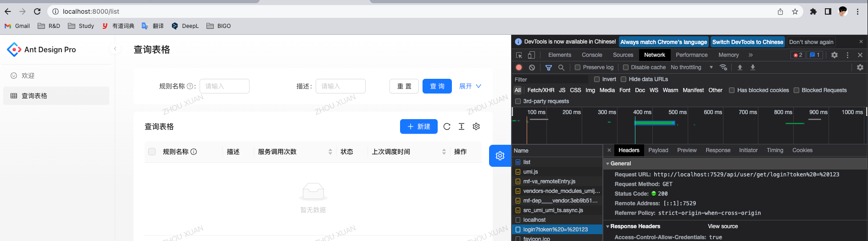Click the browser back arrow

(x=8, y=11)
